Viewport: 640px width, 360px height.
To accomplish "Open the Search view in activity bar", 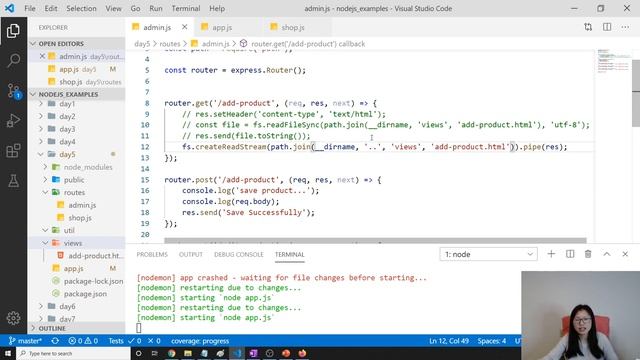I will tap(13, 60).
